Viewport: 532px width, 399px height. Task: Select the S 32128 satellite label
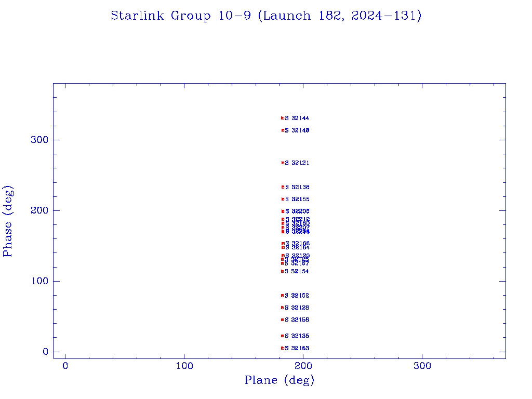tap(297, 308)
